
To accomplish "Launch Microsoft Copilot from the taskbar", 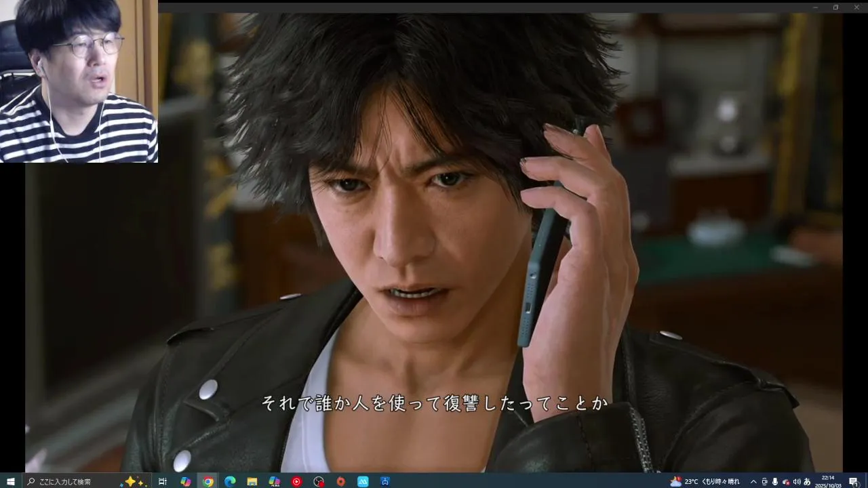I will pyautogui.click(x=185, y=481).
